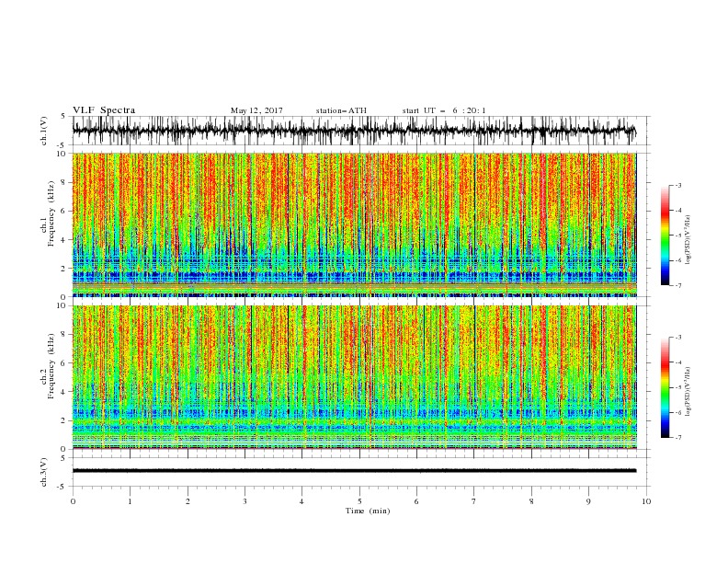The image size is (728, 563).
Task: Click the '-3' tick on ch.1 color bar
Action: tap(677, 185)
